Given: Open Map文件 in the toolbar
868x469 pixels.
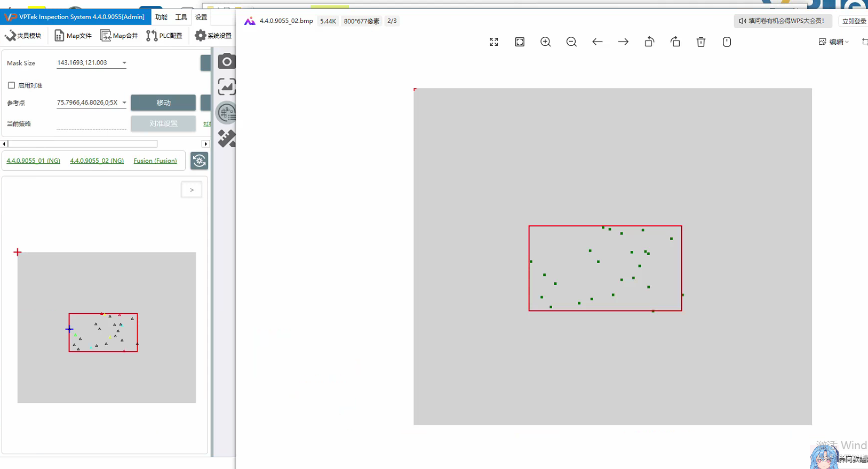Looking at the screenshot, I should tap(74, 36).
